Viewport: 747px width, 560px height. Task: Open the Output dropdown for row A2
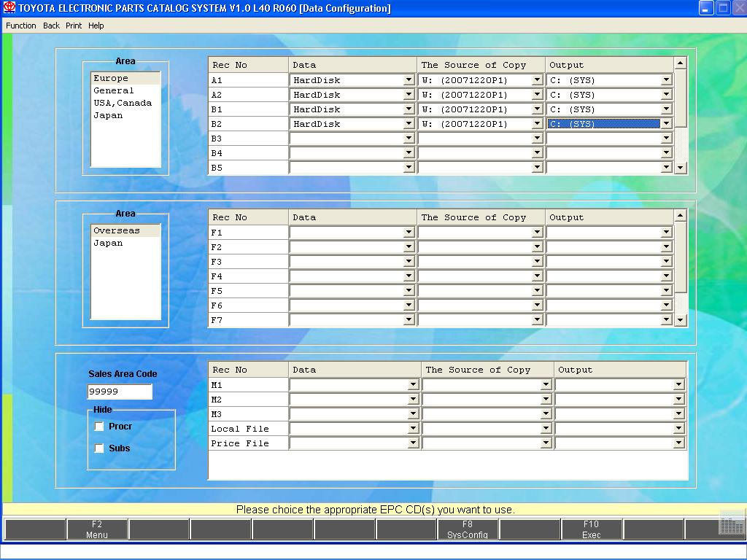pos(666,95)
